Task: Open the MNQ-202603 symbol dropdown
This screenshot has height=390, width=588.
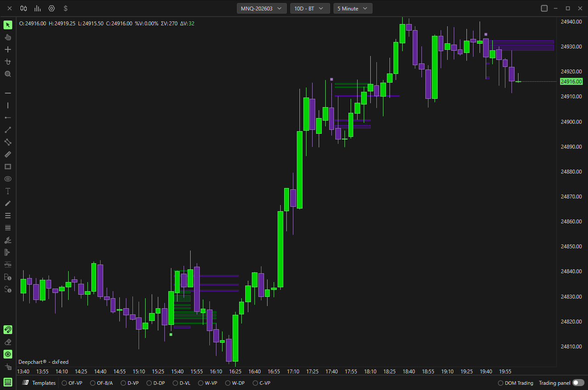Action: 261,8
